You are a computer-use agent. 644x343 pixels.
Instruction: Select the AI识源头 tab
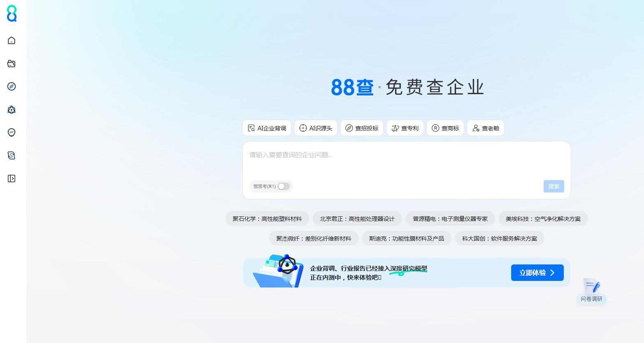pos(316,128)
